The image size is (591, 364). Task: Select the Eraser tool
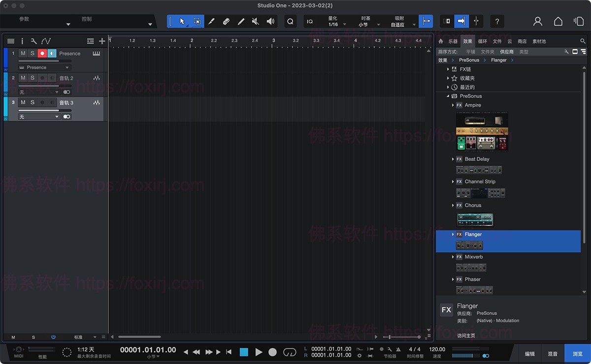(225, 21)
